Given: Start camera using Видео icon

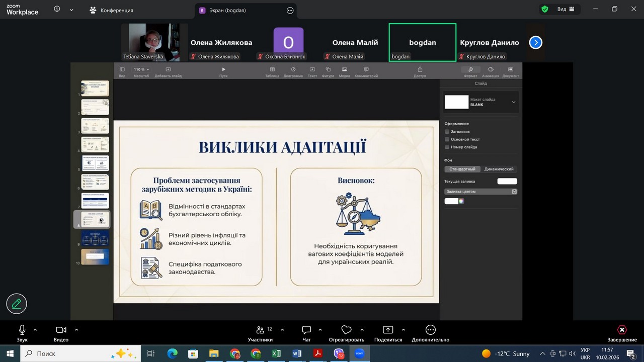Looking at the screenshot, I should [x=61, y=330].
